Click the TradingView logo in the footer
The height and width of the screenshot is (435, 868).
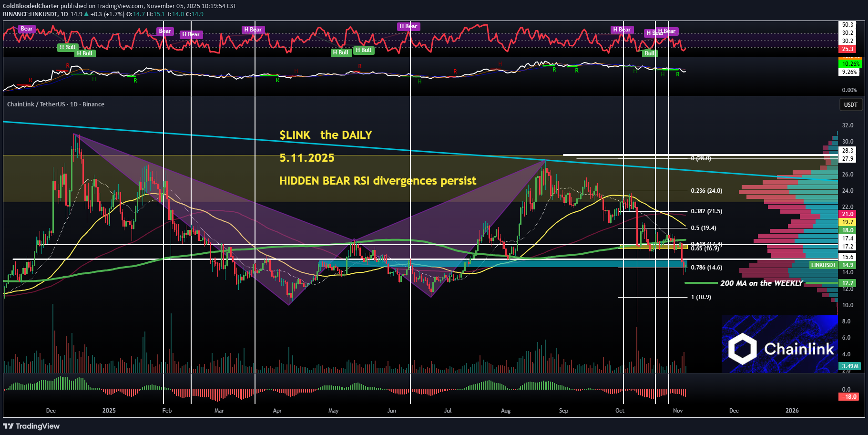point(31,426)
